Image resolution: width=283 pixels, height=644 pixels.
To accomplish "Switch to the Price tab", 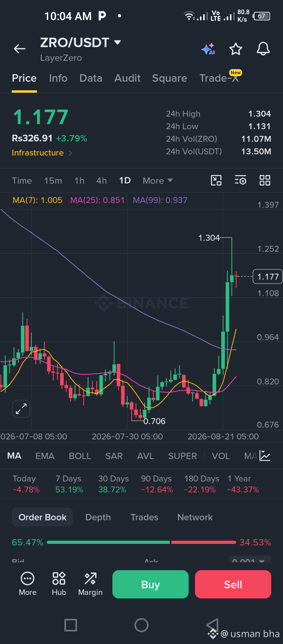I will [24, 78].
